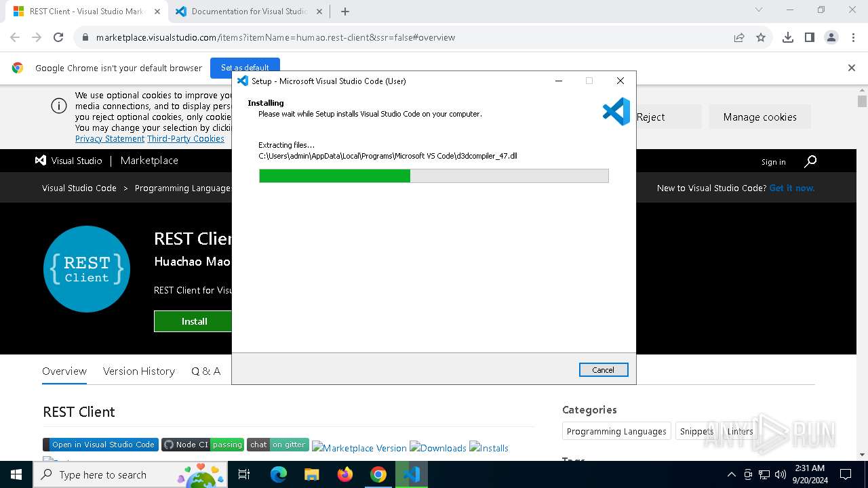Click the volume icon in the system tray
Viewport: 868px width, 488px height.
[x=781, y=474]
